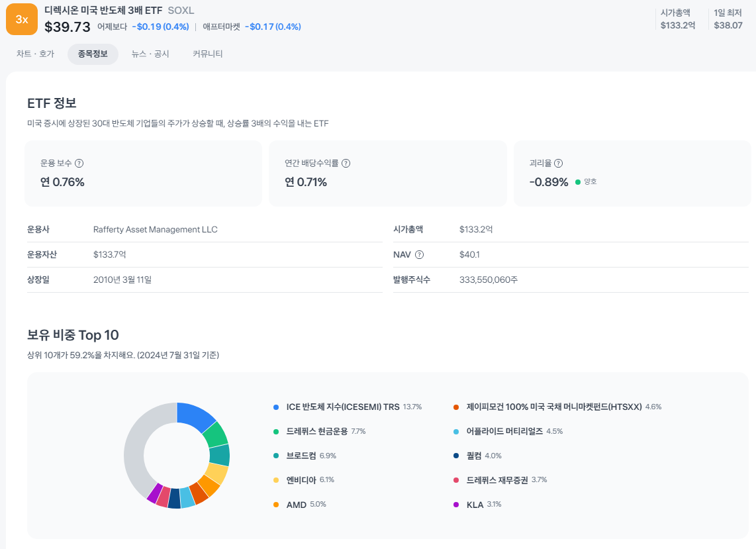Open the 뉴스 · 공시 tab

point(150,54)
